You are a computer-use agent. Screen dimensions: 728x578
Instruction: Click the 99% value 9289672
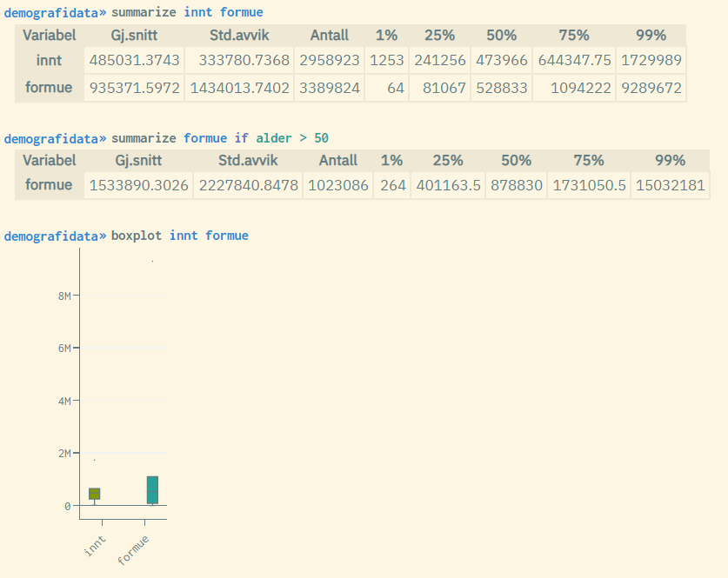[x=651, y=88]
